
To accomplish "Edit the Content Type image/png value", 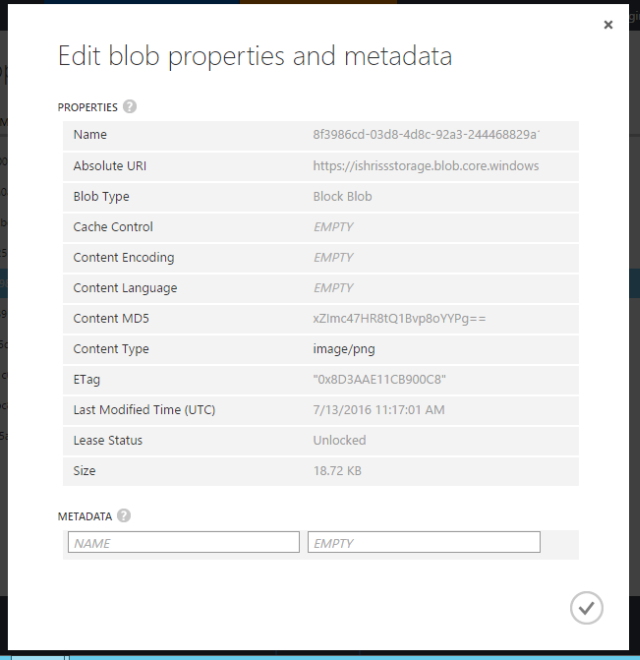I will point(344,349).
